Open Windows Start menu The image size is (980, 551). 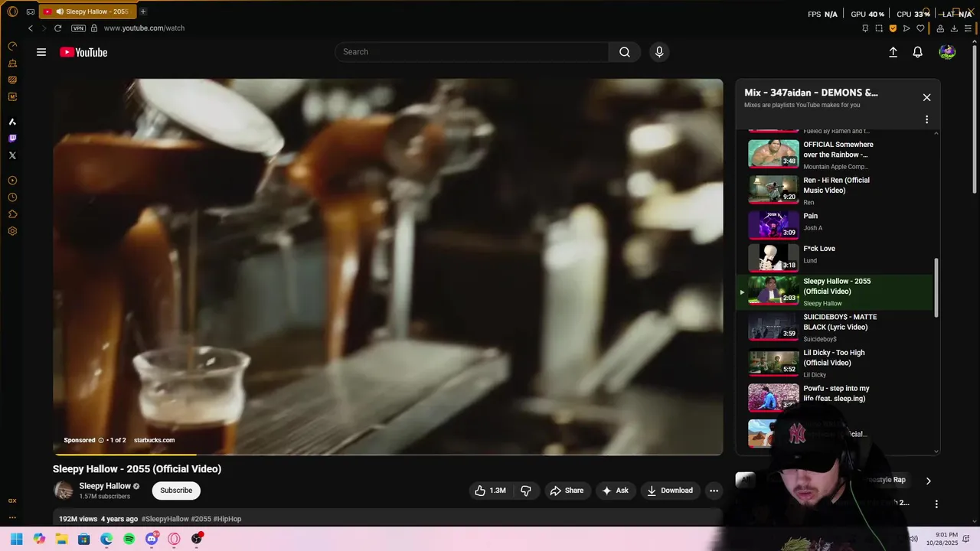point(16,539)
